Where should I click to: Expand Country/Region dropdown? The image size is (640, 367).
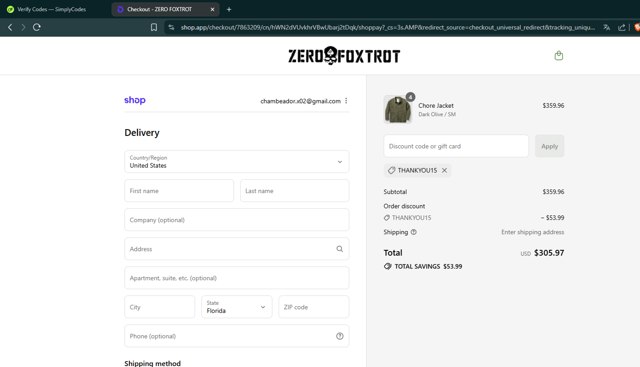pyautogui.click(x=237, y=162)
